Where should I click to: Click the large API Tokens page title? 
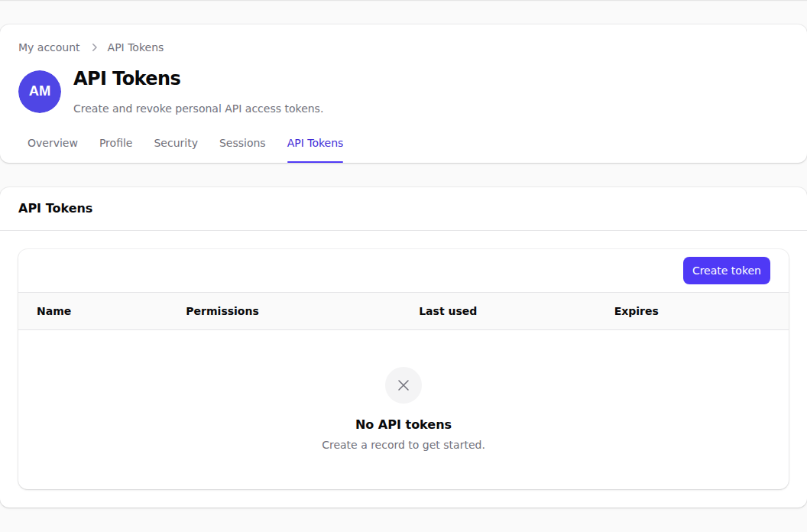[x=127, y=78]
